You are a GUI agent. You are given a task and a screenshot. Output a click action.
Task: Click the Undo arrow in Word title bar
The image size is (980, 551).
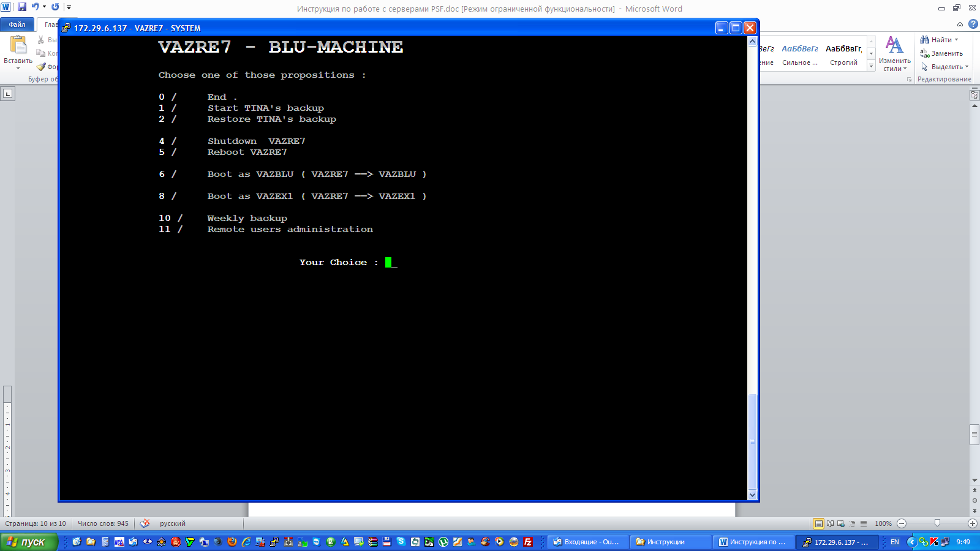(x=35, y=7)
